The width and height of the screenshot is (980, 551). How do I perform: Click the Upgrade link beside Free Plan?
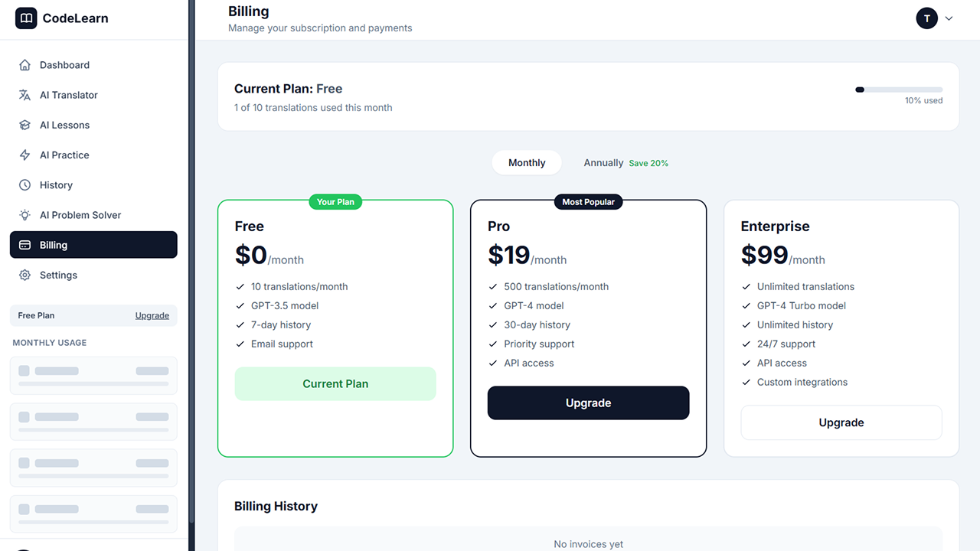(x=152, y=315)
